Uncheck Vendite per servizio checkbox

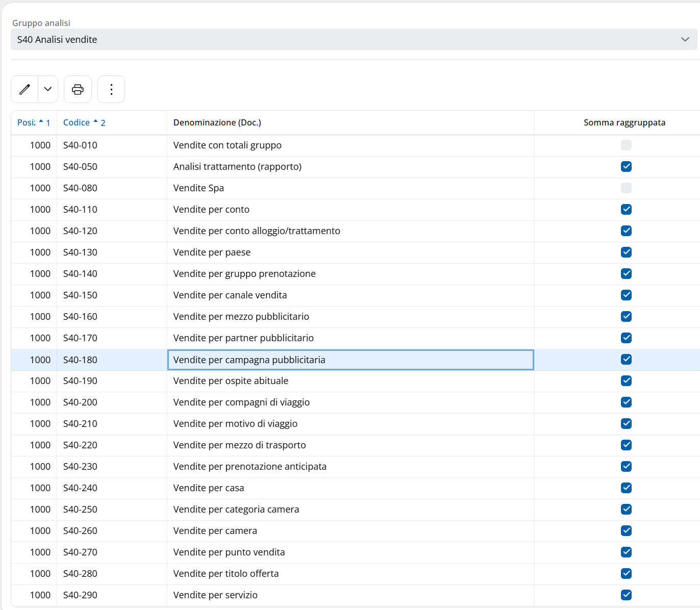click(626, 595)
